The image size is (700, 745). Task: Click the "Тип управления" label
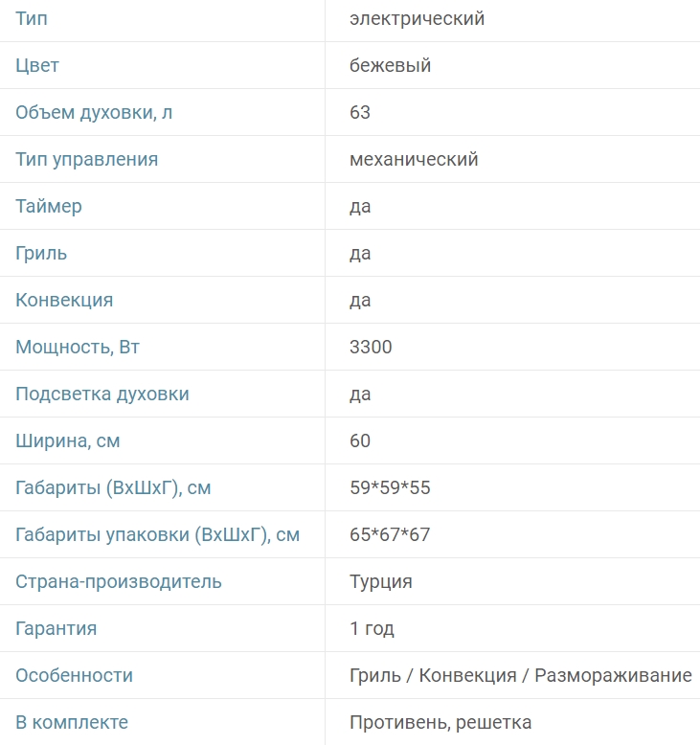click(86, 160)
